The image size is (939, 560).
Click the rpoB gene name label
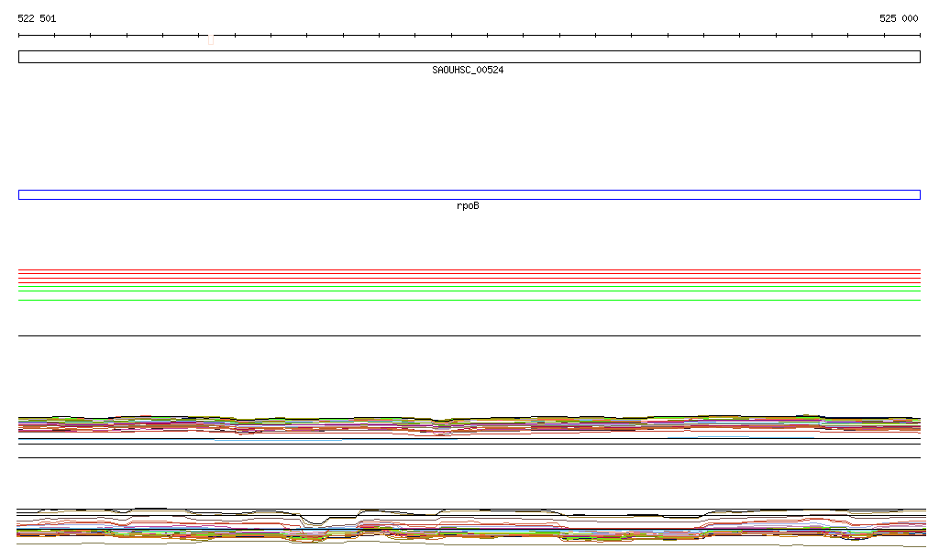468,206
